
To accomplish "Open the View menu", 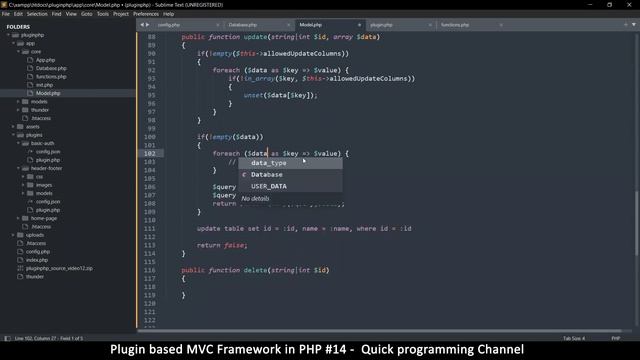I will point(71,14).
